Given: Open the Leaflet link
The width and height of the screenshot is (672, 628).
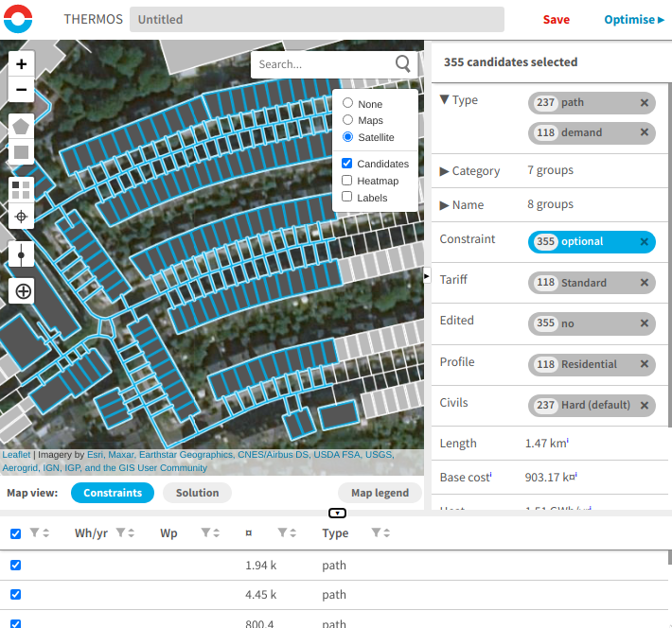Looking at the screenshot, I should 16,455.
